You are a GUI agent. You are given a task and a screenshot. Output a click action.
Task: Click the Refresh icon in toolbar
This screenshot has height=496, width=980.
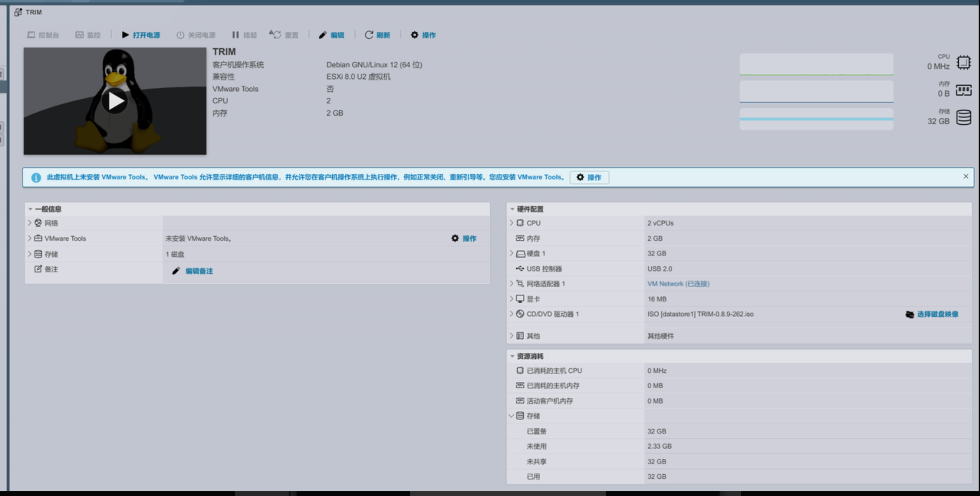tap(369, 35)
